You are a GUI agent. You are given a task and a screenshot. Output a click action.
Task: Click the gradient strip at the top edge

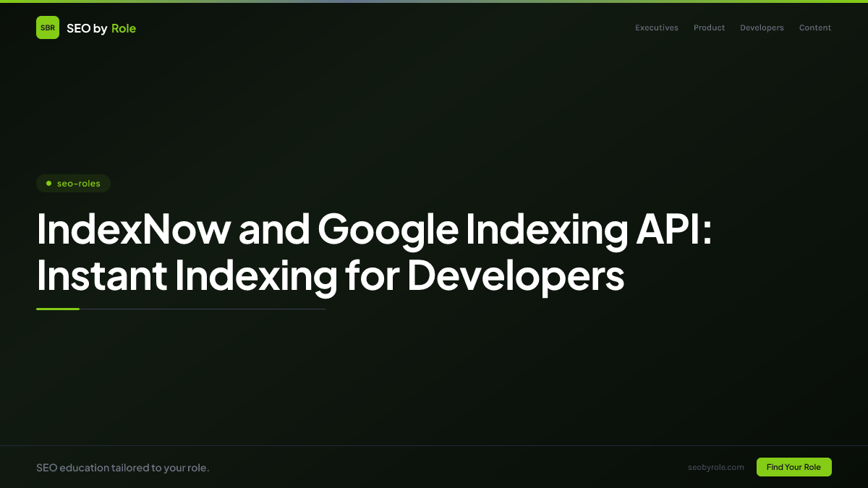pyautogui.click(x=434, y=1)
